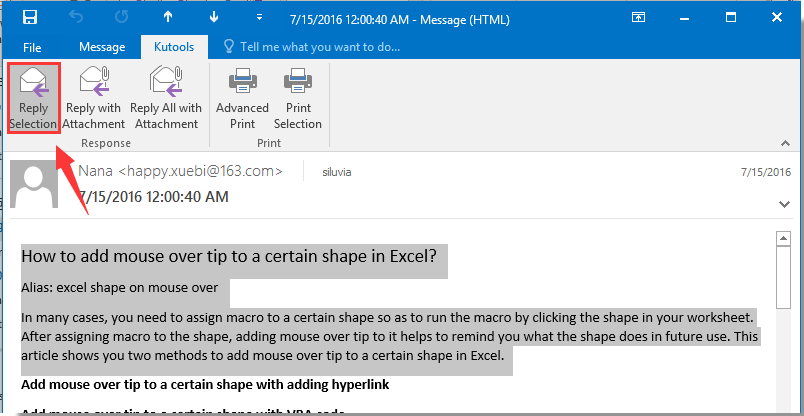
Task: Go to previous item with the up arrow
Action: click(x=167, y=18)
